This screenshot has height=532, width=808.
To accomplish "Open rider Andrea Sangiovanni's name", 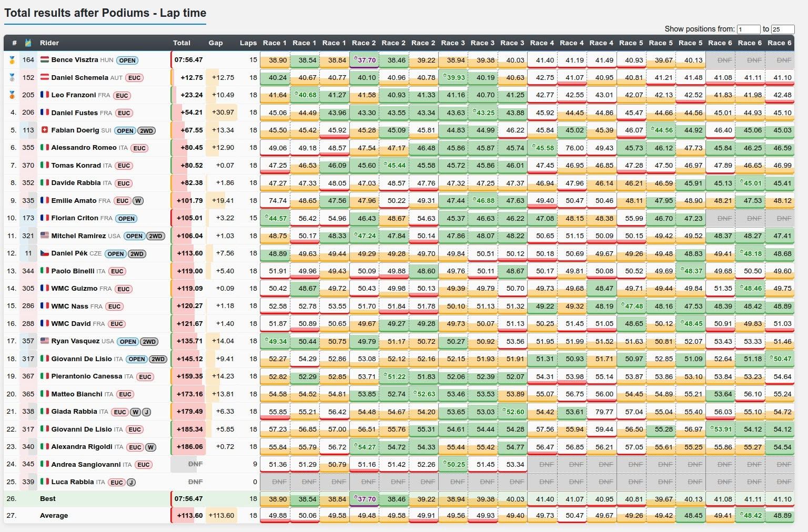I will pos(86,464).
